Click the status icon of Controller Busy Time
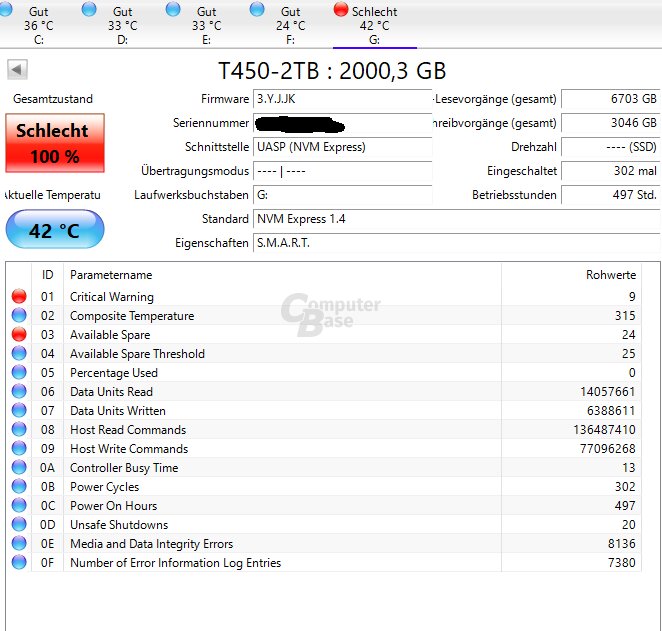 click(x=19, y=467)
